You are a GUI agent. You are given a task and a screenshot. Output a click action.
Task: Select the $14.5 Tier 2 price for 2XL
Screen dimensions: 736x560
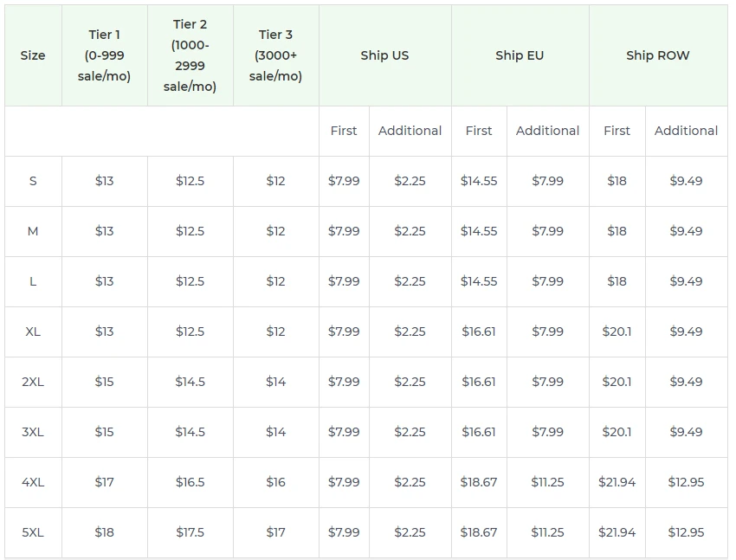(x=190, y=382)
